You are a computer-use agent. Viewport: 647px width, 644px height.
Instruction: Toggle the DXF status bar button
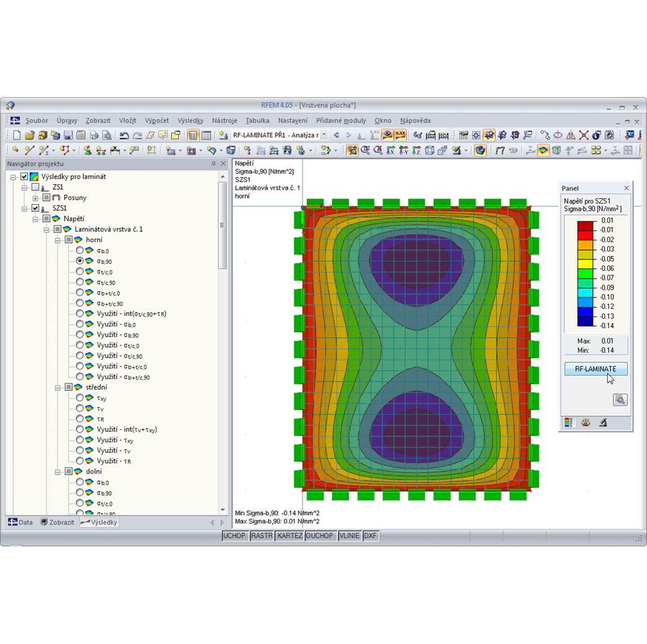pyautogui.click(x=370, y=536)
